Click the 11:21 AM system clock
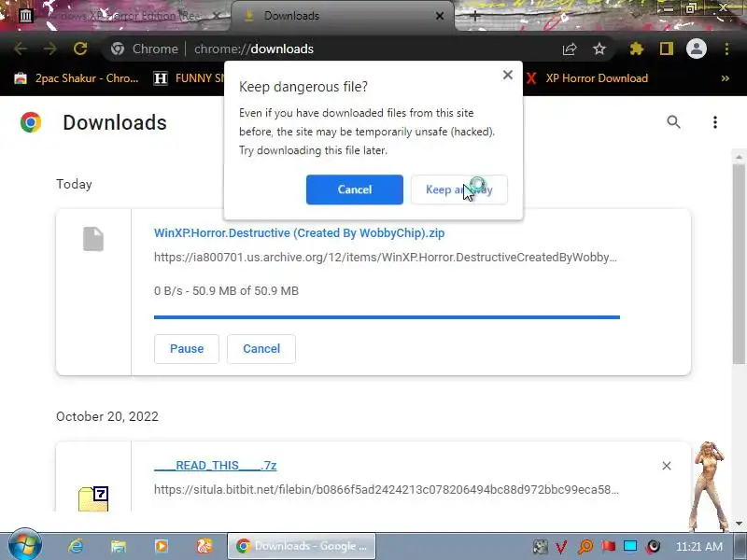The image size is (747, 560). tap(698, 546)
